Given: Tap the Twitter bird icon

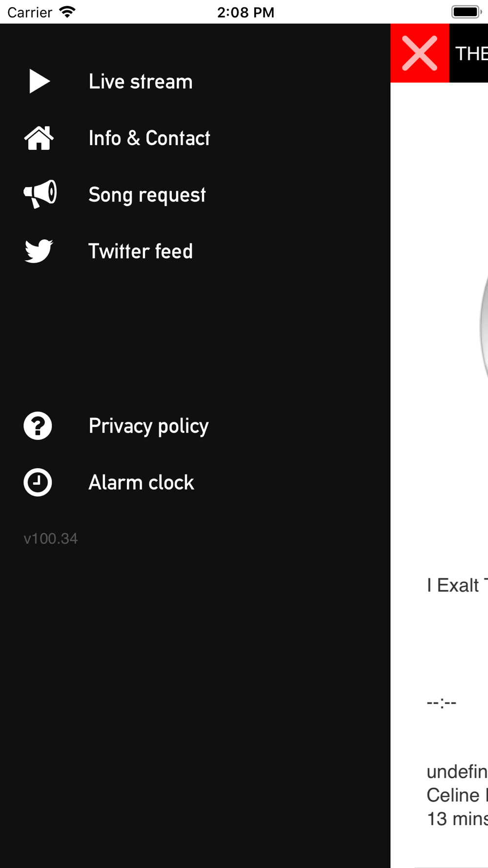Looking at the screenshot, I should [x=39, y=251].
